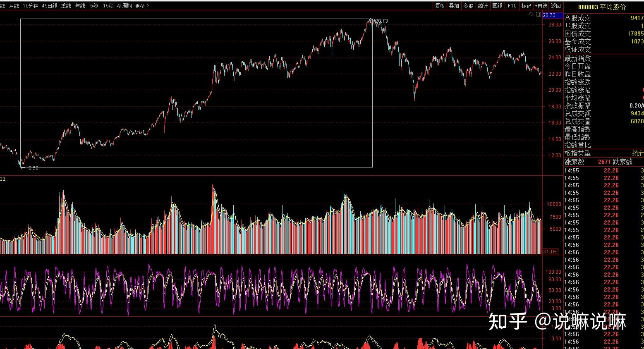Click the 叠加 overlay button
The height and width of the screenshot is (349, 644).
pos(454,6)
